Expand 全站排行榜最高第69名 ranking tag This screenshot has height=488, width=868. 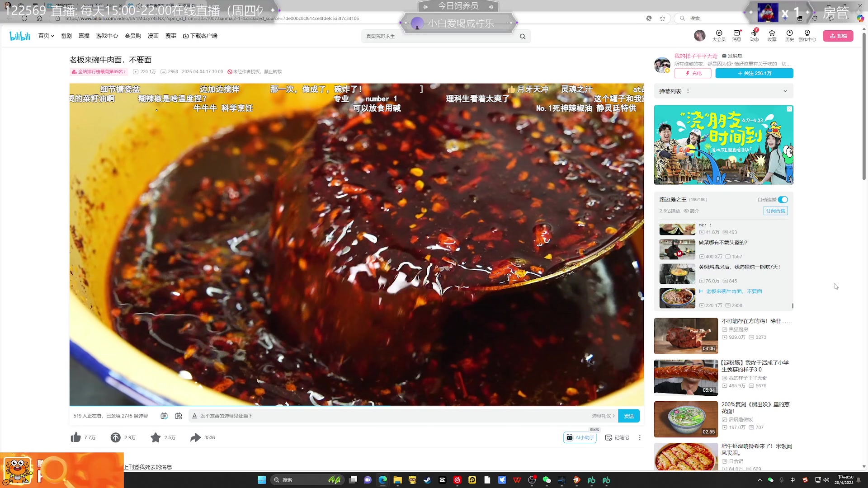99,72
